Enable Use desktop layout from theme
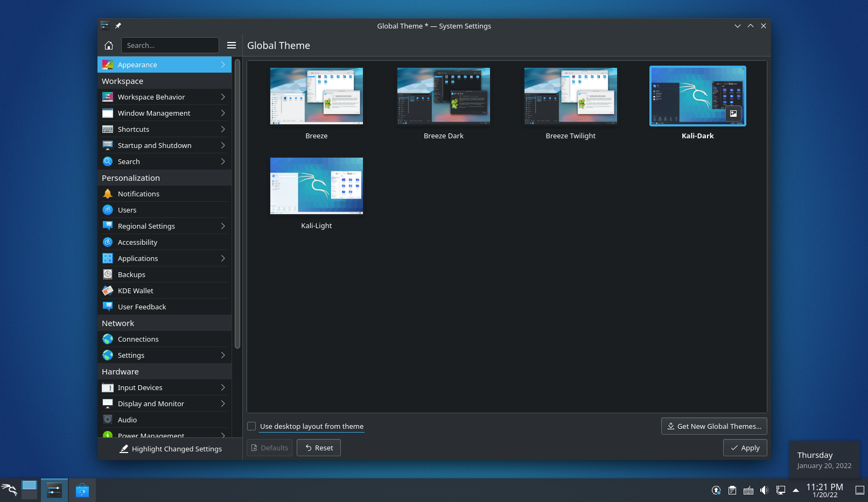The height and width of the screenshot is (502, 868). [251, 426]
